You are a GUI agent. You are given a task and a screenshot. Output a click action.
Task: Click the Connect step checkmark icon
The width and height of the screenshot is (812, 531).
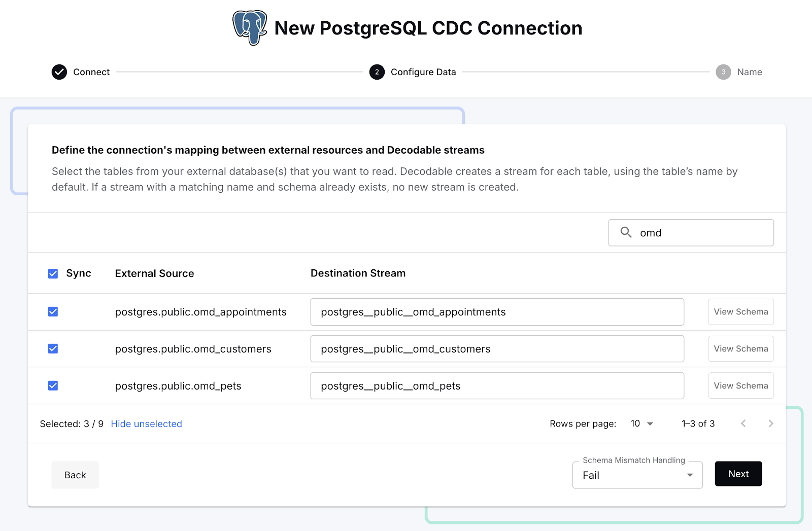pyautogui.click(x=59, y=72)
